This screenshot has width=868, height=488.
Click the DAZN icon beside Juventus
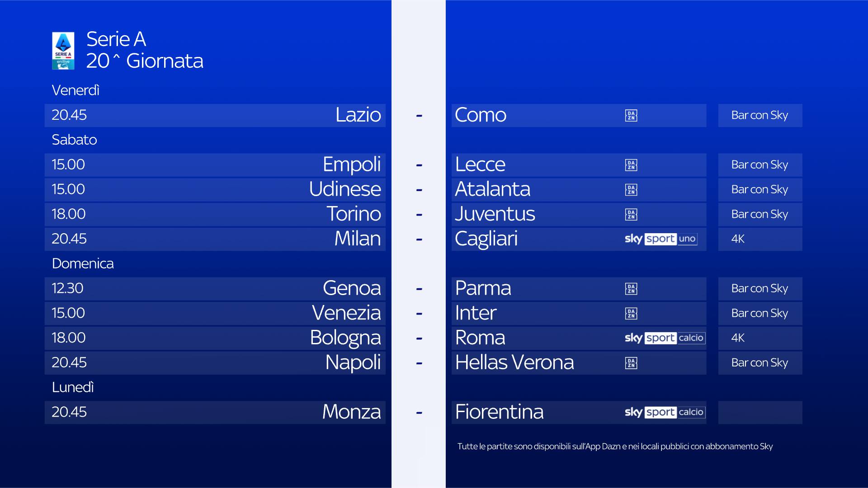631,215
